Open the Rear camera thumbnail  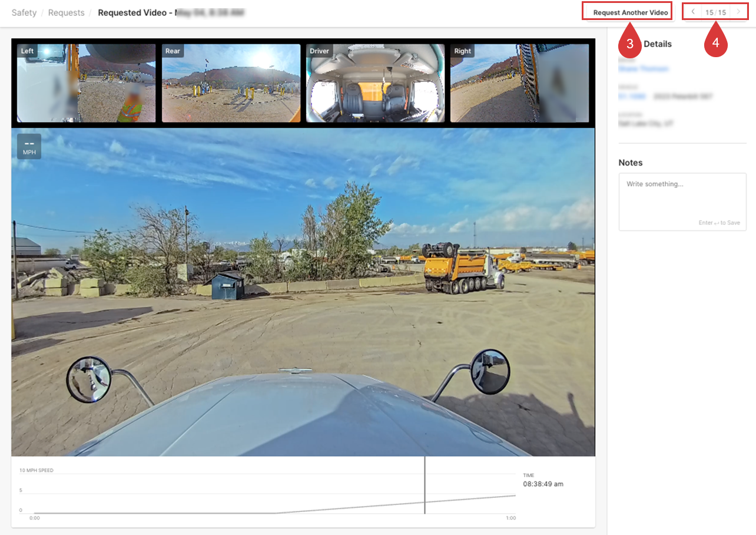(231, 83)
